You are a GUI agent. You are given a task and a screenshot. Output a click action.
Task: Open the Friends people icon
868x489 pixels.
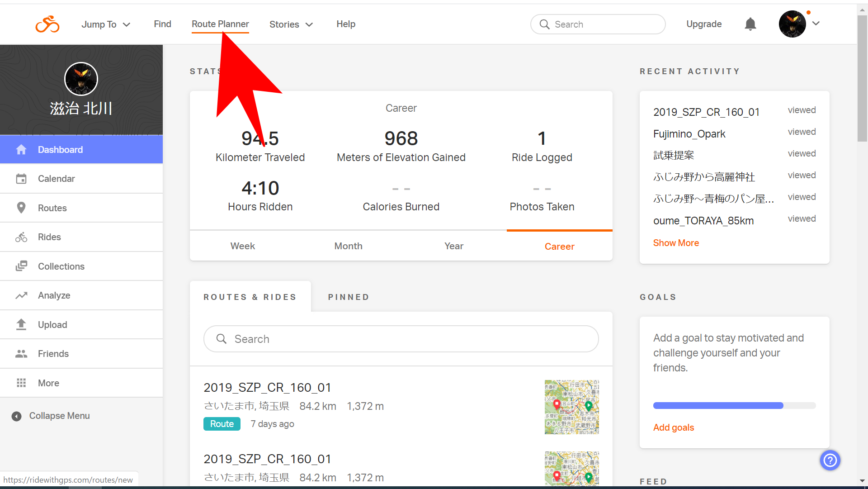pos(21,354)
